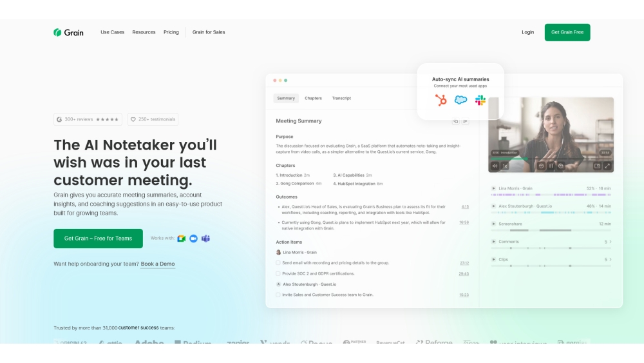The width and height of the screenshot is (644, 363).
Task: Tick 'Invite Sales and Customer Success team' checkbox
Action: 278,295
